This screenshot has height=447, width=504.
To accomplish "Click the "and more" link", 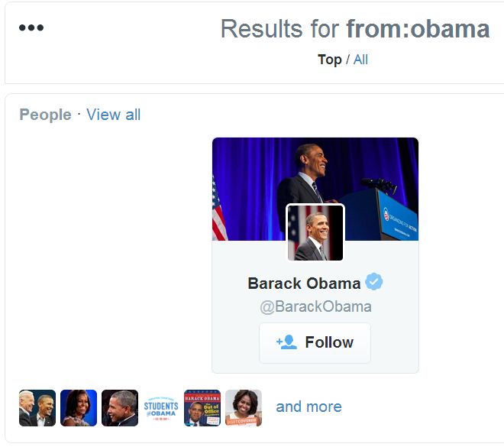I will tap(309, 407).
